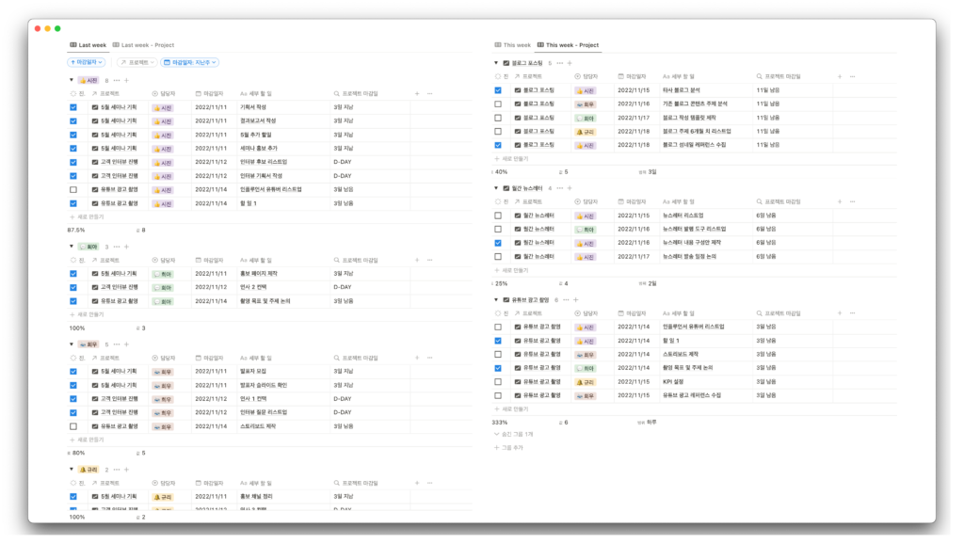Uncheck the 타사 블로그 분석 task checkbox
Viewport: 964px width, 560px height.
pos(498,90)
